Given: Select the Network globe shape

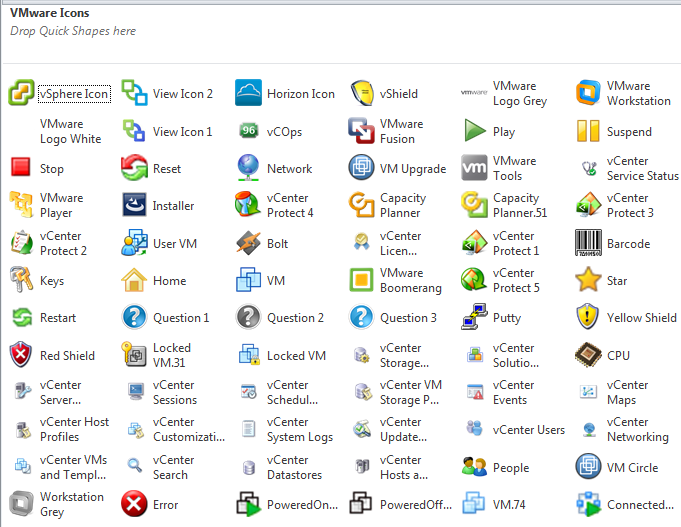Looking at the screenshot, I should coord(248,168).
